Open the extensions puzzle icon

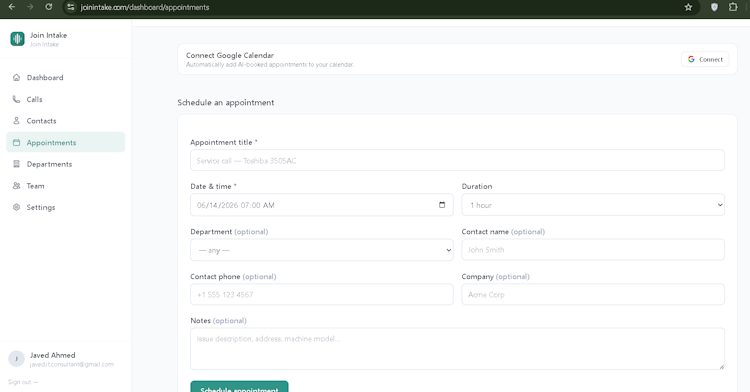(x=733, y=7)
